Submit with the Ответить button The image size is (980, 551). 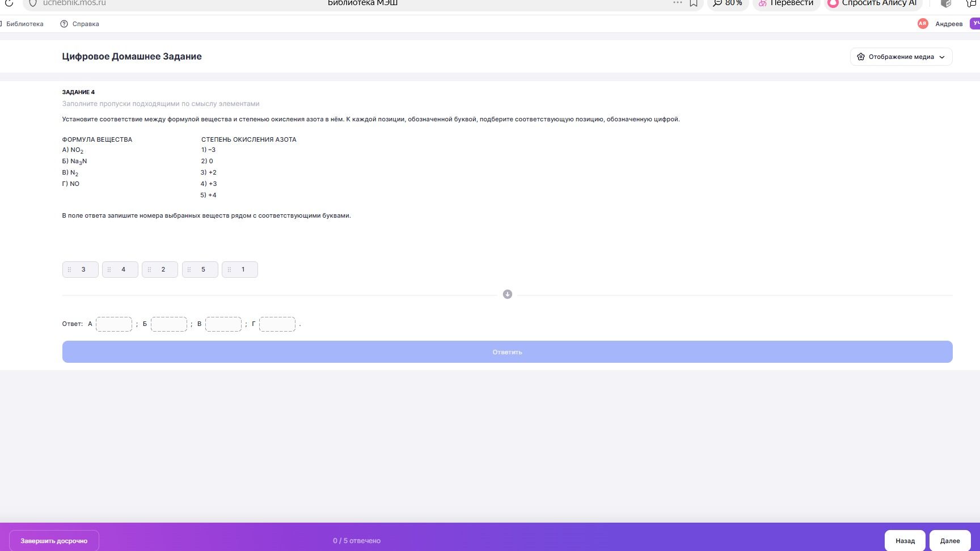(508, 352)
